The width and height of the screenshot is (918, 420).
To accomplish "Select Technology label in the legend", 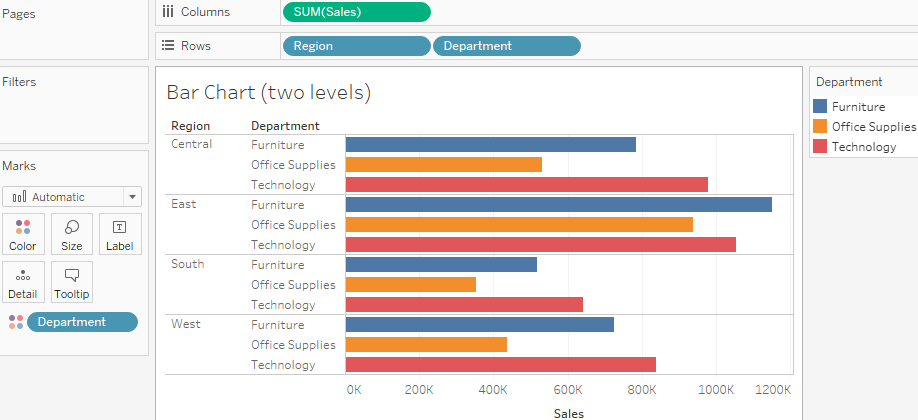I will [864, 147].
